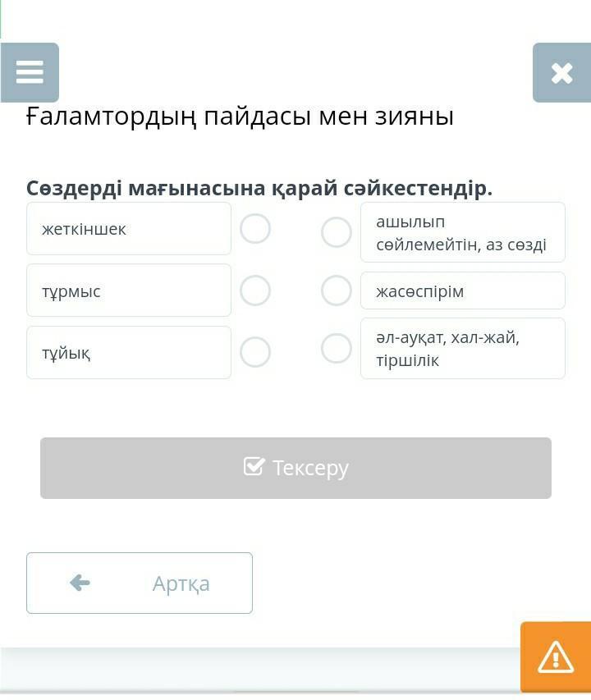Click the ашылып сөйлемейтін definition box
Image resolution: width=591 pixels, height=700 pixels.
click(463, 232)
